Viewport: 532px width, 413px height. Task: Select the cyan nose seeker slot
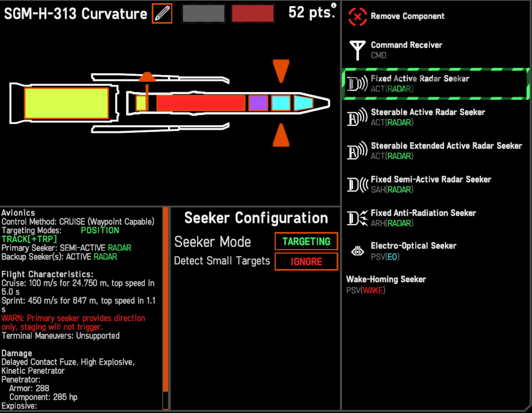click(303, 103)
